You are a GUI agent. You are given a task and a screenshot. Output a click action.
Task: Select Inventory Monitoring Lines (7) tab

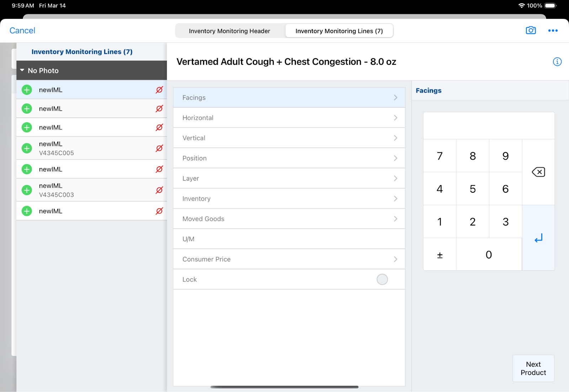point(339,31)
